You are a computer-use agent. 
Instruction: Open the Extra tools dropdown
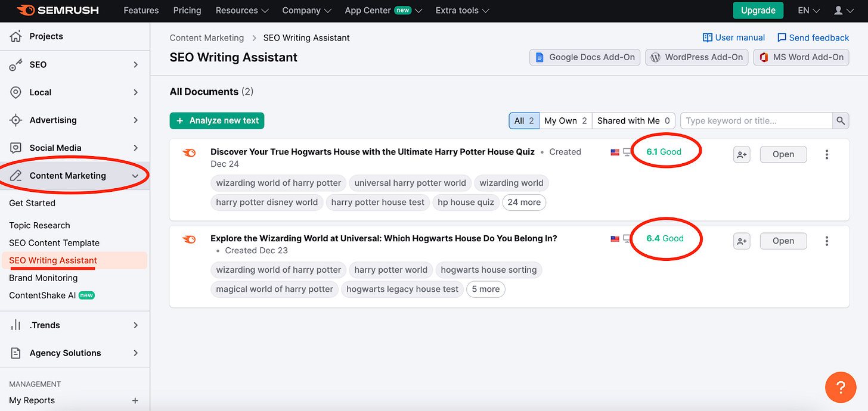pos(462,10)
